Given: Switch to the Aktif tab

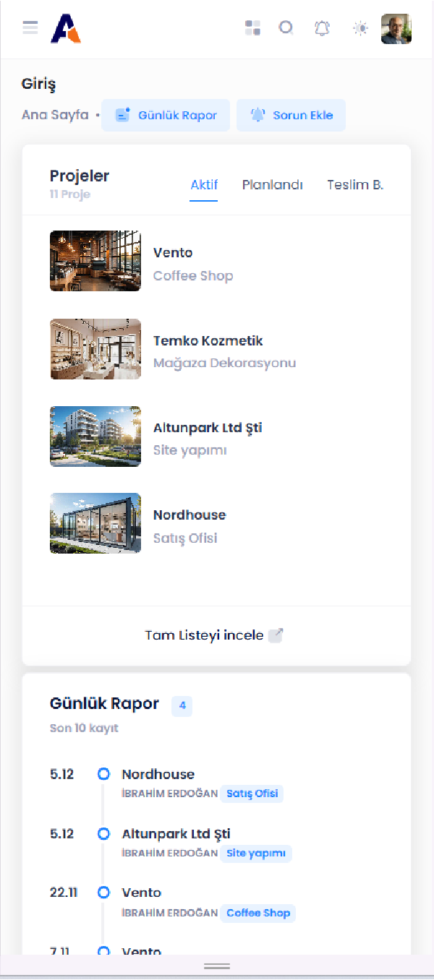Looking at the screenshot, I should click(204, 185).
